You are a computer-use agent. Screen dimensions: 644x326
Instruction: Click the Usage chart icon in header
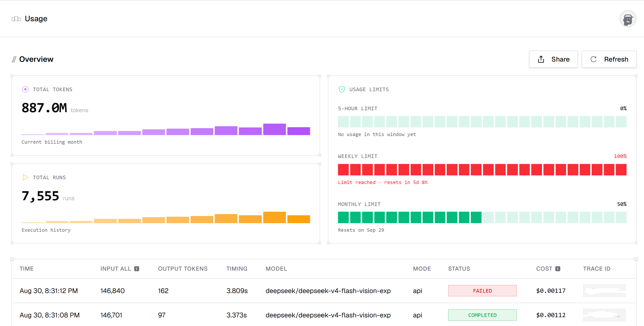16,19
